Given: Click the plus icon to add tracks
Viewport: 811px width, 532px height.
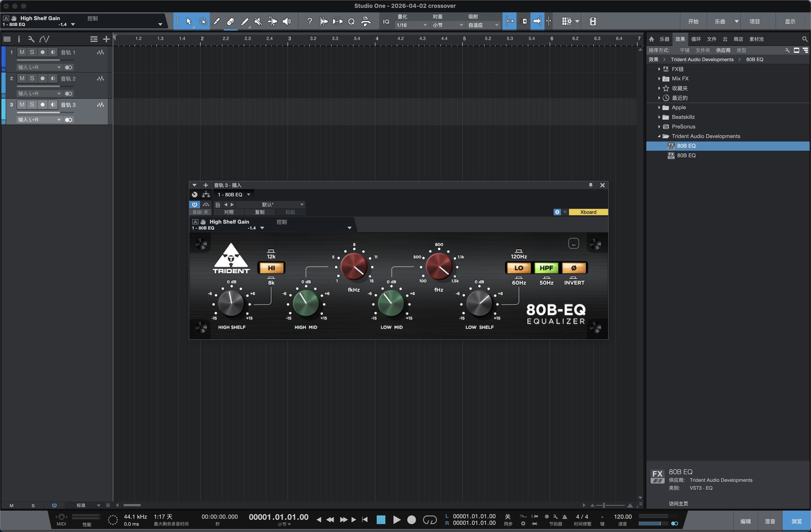Looking at the screenshot, I should pos(106,39).
